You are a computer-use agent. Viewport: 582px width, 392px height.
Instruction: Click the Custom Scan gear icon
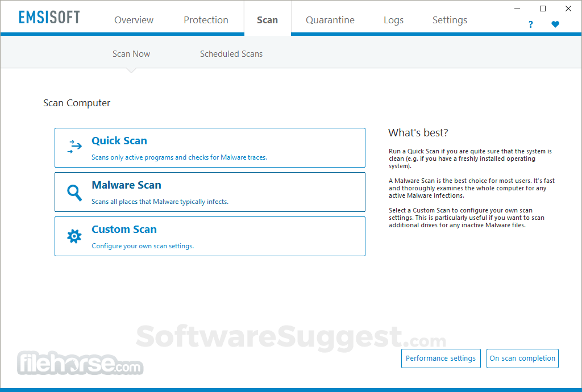74,236
